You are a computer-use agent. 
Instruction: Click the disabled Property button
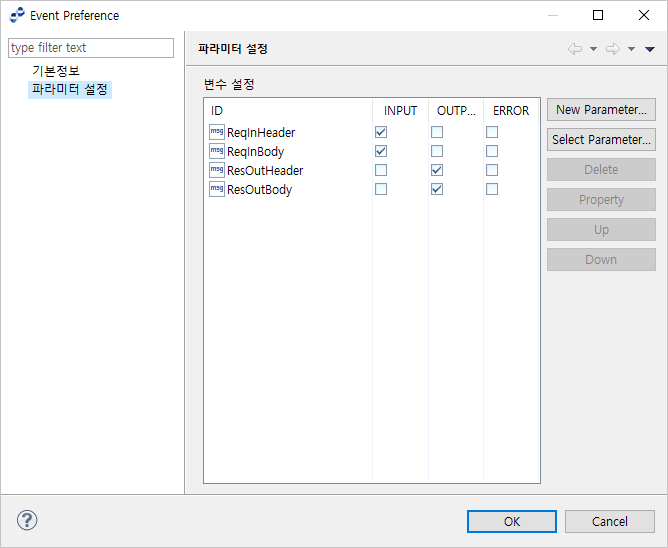tap(601, 199)
